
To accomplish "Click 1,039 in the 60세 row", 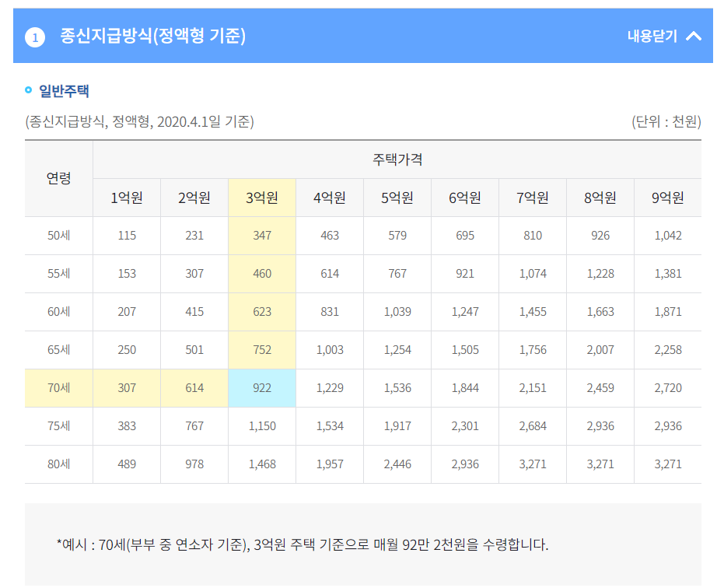I will (397, 312).
